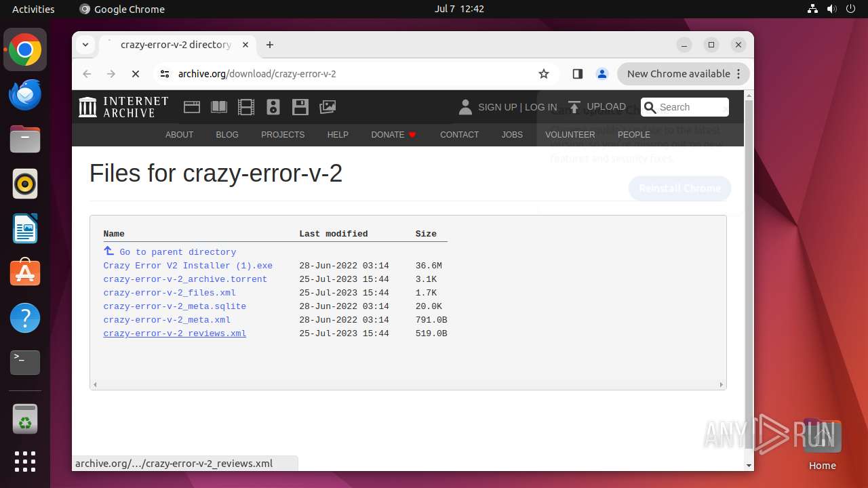
Task: Click the 36.6M size value
Action: click(x=429, y=266)
